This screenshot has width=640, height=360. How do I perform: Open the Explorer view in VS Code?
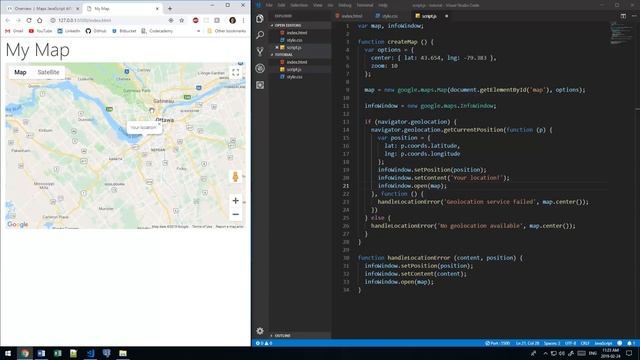point(260,18)
